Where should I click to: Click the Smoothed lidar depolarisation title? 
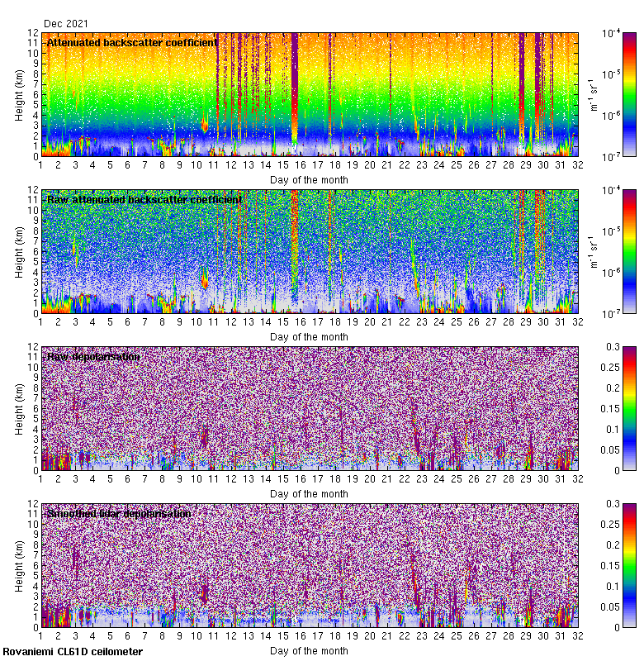pyautogui.click(x=119, y=513)
